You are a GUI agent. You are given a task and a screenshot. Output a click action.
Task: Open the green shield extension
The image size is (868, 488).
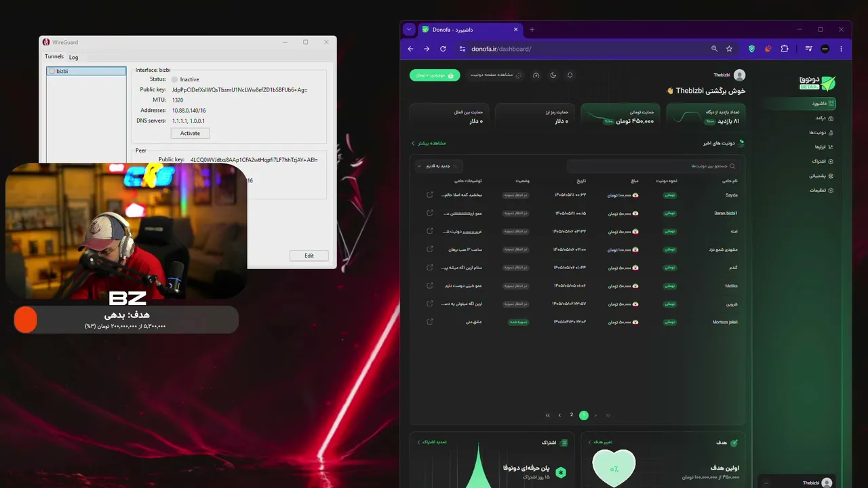(x=751, y=49)
